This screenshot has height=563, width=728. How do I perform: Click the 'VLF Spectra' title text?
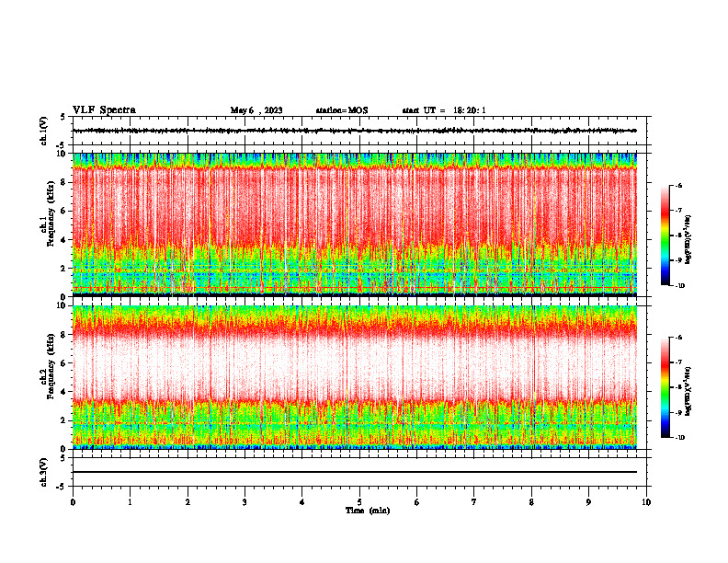104,110
